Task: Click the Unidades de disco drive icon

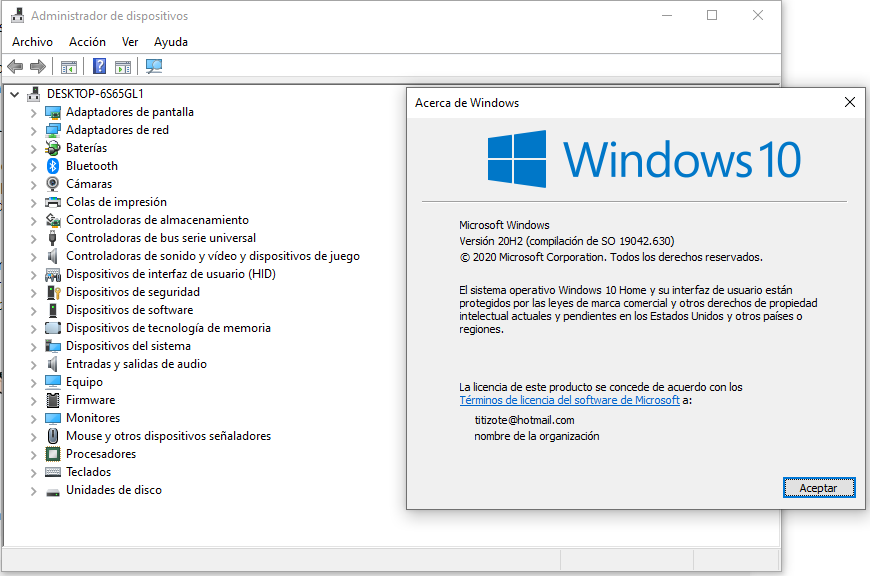Action: (53, 492)
